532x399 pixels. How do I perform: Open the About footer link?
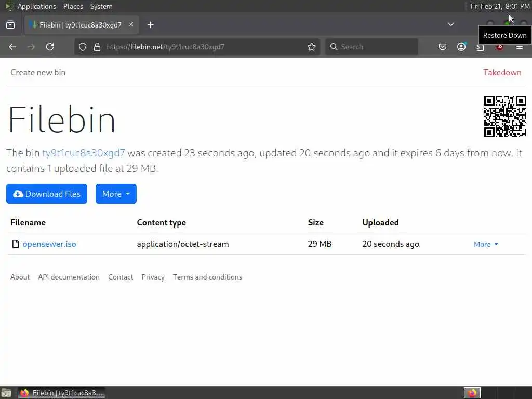(20, 277)
